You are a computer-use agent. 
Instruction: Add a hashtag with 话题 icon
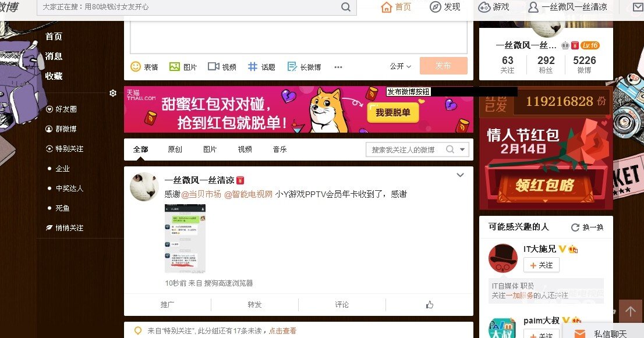click(253, 66)
